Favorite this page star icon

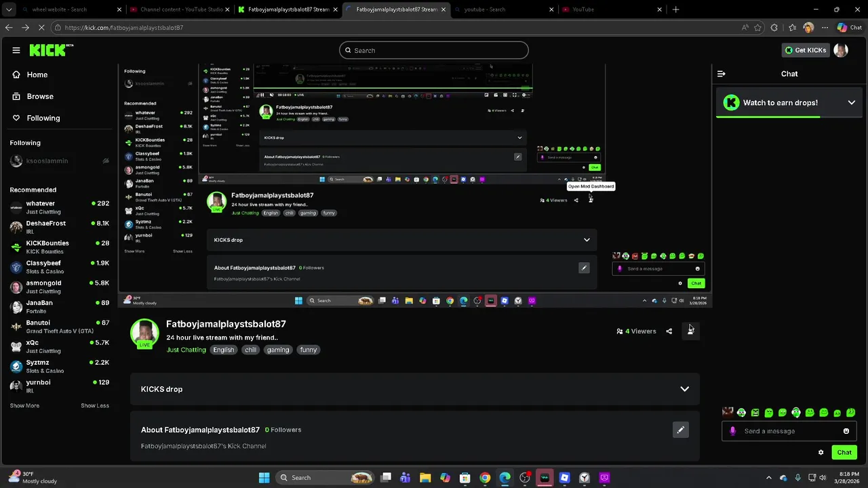758,28
